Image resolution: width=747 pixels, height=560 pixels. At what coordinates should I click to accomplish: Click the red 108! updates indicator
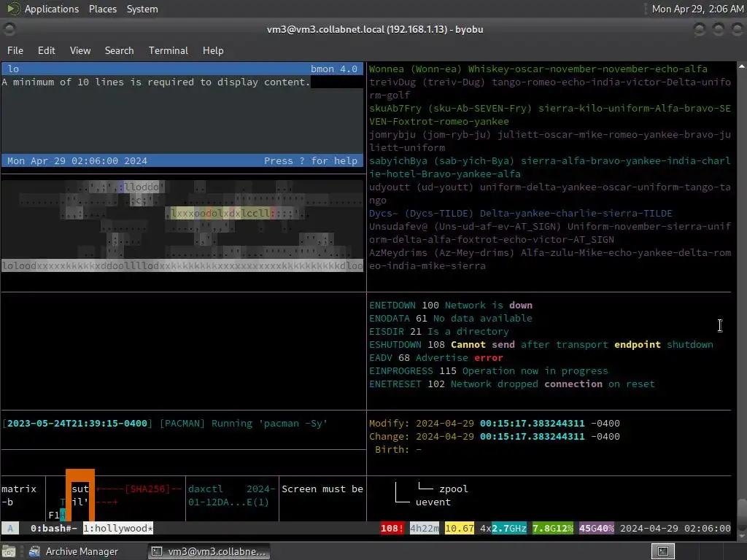tap(392, 528)
